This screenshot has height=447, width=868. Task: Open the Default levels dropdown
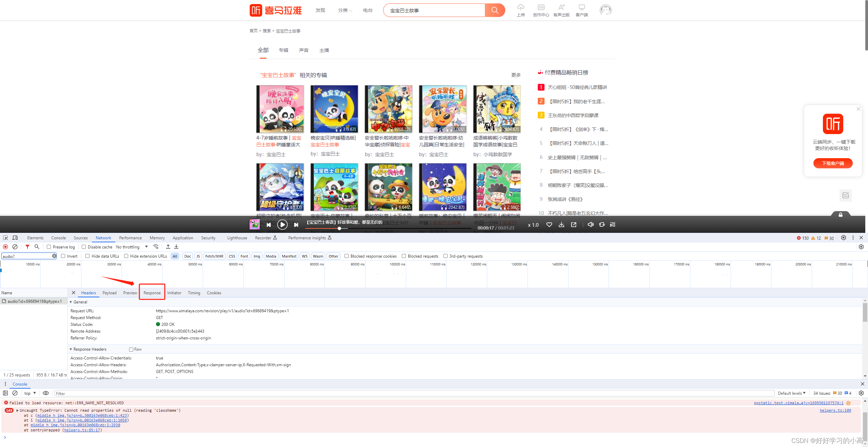791,393
